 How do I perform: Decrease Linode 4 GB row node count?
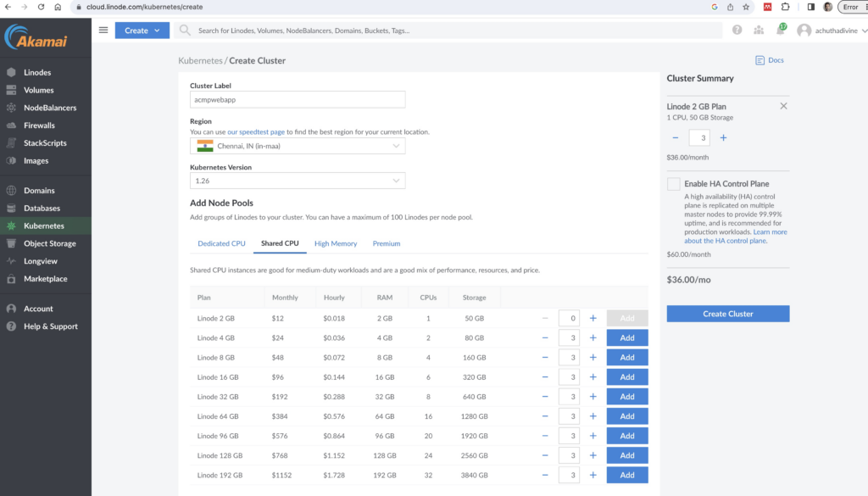pyautogui.click(x=545, y=337)
